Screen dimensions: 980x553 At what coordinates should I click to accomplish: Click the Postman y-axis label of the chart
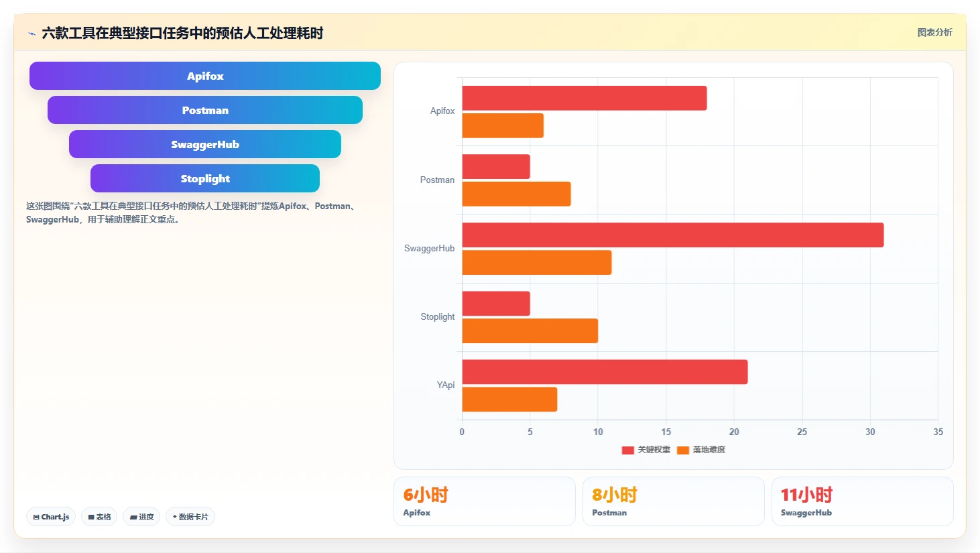[437, 180]
